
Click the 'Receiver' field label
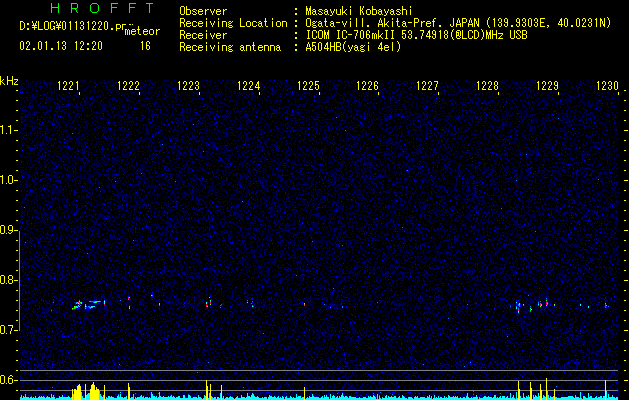click(203, 35)
